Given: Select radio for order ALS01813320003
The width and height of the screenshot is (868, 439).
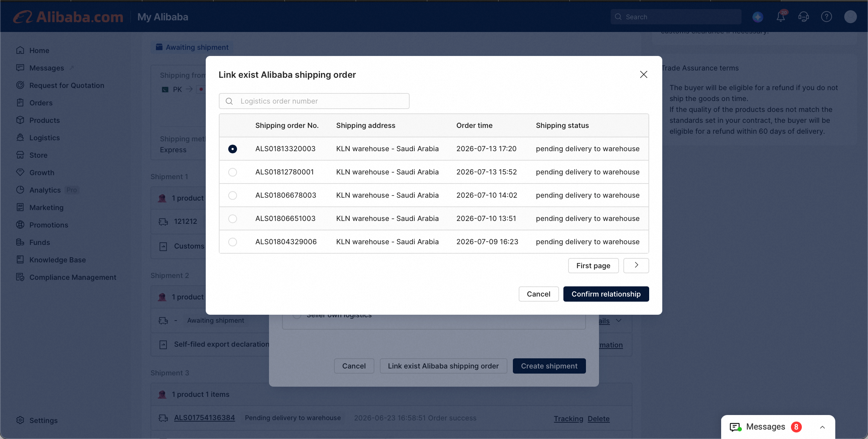Looking at the screenshot, I should 233,149.
